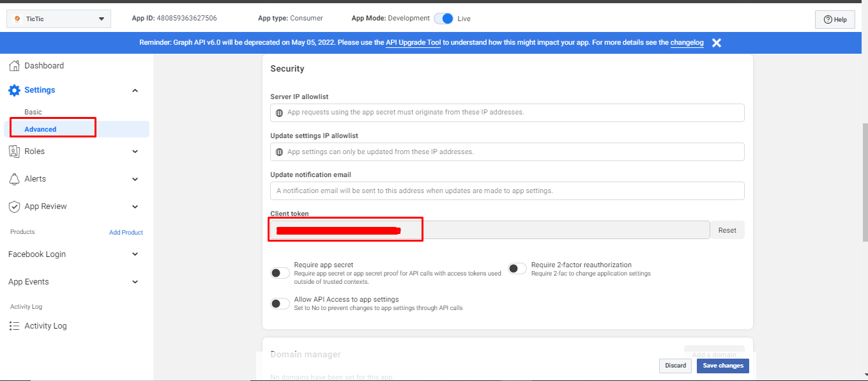The height and width of the screenshot is (381, 868).
Task: Dismiss the Graph API reminder banner
Action: tap(717, 43)
